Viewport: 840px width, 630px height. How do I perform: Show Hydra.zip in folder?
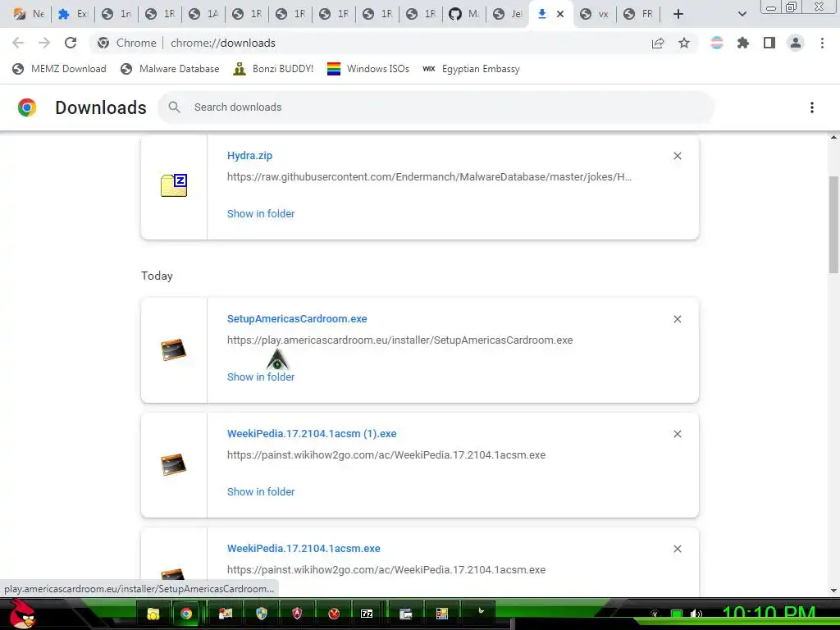(x=261, y=214)
